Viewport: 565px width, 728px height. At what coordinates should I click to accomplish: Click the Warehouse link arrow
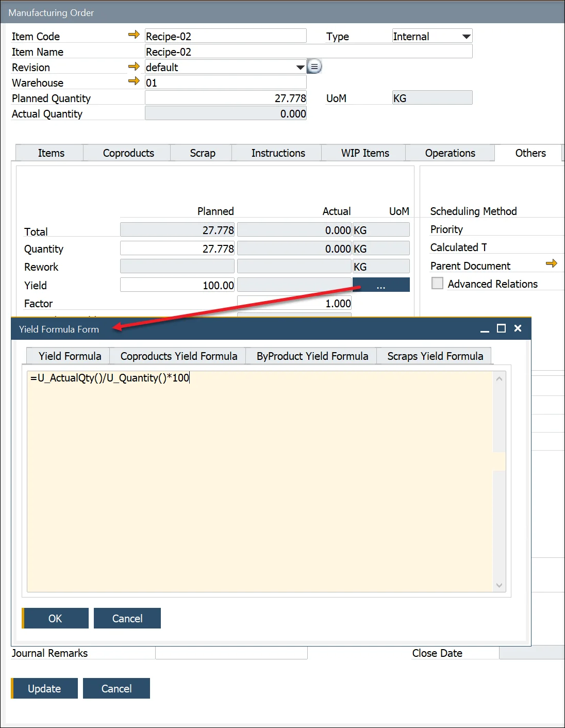(134, 81)
